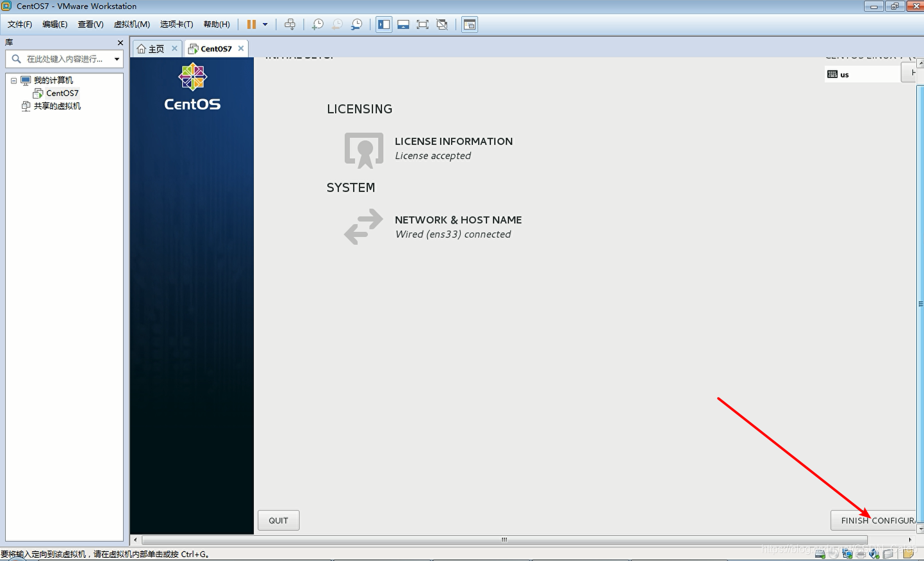Open the library search dropdown arrow

(117, 59)
